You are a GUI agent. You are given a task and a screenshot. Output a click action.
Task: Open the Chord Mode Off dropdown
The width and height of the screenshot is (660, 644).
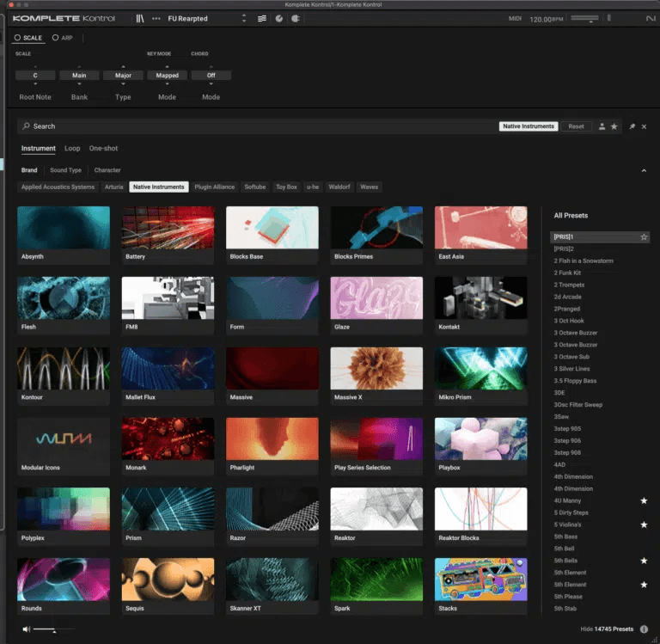click(211, 76)
